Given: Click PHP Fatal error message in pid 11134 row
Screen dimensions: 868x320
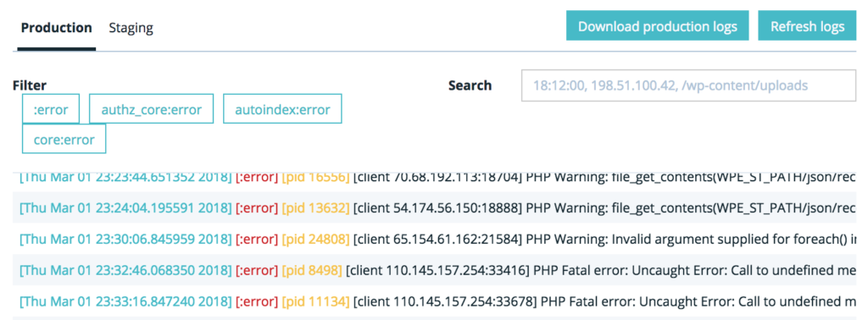Looking at the screenshot, I should (x=698, y=301).
